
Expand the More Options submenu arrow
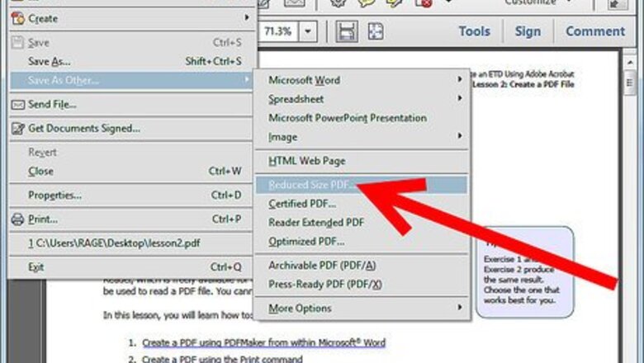point(459,308)
